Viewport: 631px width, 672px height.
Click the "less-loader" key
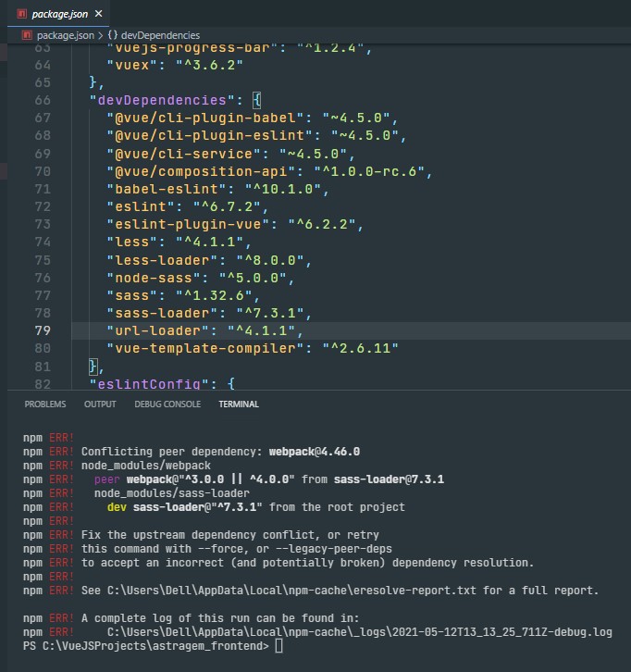click(x=162, y=260)
